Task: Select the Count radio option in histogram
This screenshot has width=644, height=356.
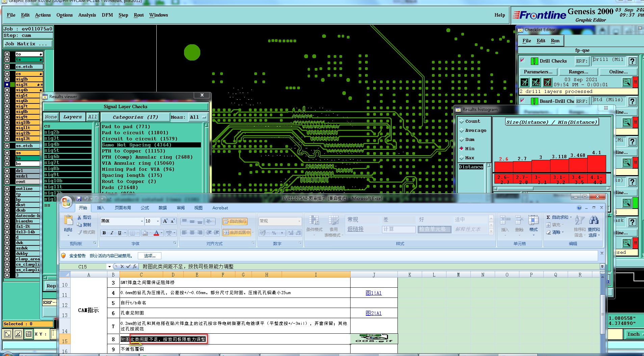Action: pos(461,121)
